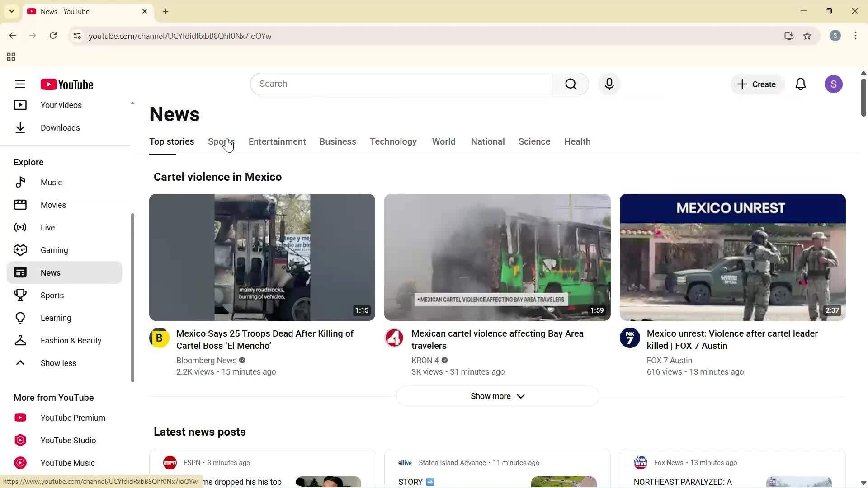The width and height of the screenshot is (868, 488).
Task: Open the Live section
Action: pos(47,227)
